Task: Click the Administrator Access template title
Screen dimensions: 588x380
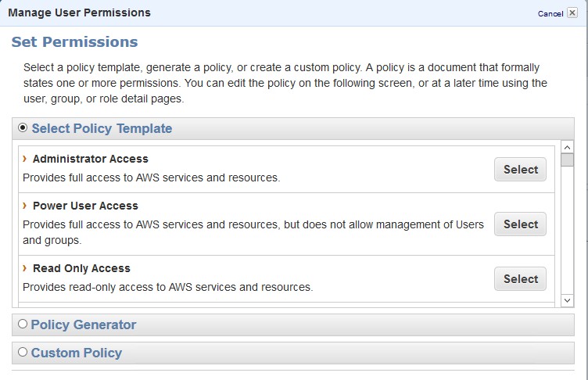Action: pyautogui.click(x=91, y=159)
